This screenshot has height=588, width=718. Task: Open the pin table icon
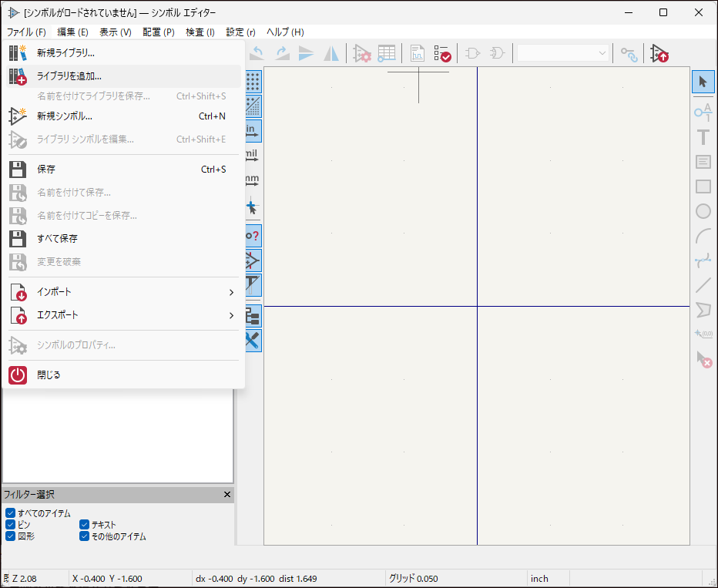386,53
